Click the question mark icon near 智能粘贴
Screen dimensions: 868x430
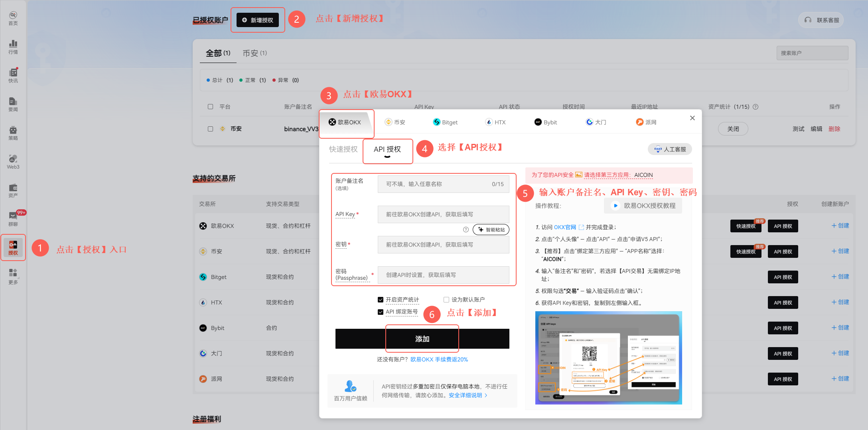click(x=466, y=230)
